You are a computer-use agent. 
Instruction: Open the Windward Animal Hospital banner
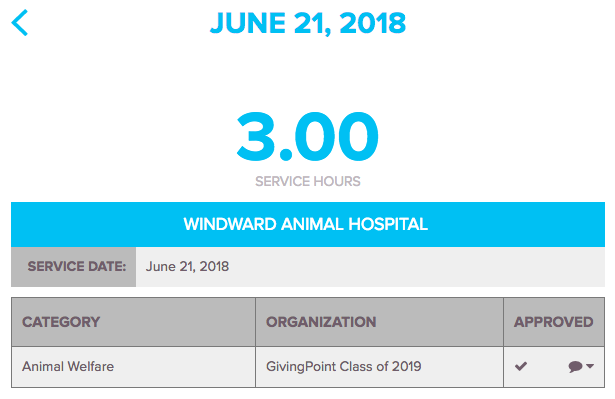[x=308, y=224]
